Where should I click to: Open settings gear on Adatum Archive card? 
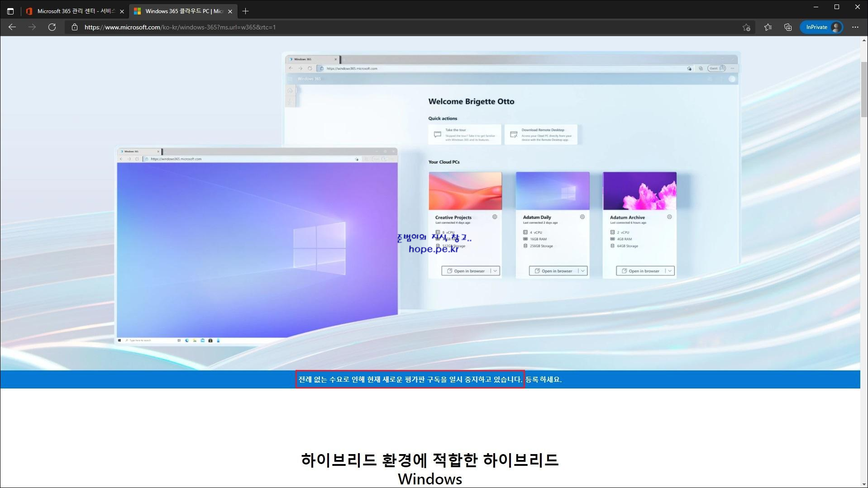(x=669, y=217)
